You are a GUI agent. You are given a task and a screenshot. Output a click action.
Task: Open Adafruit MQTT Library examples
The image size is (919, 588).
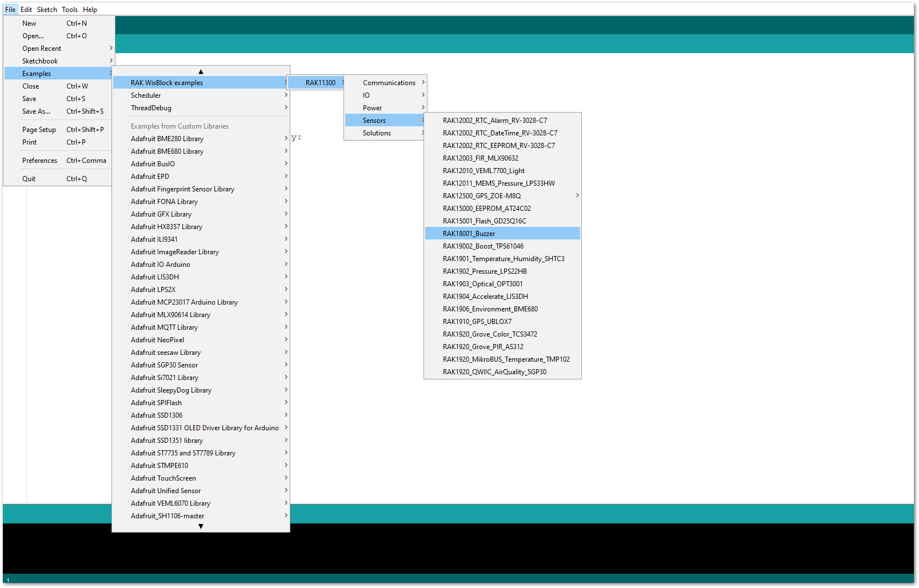point(201,327)
